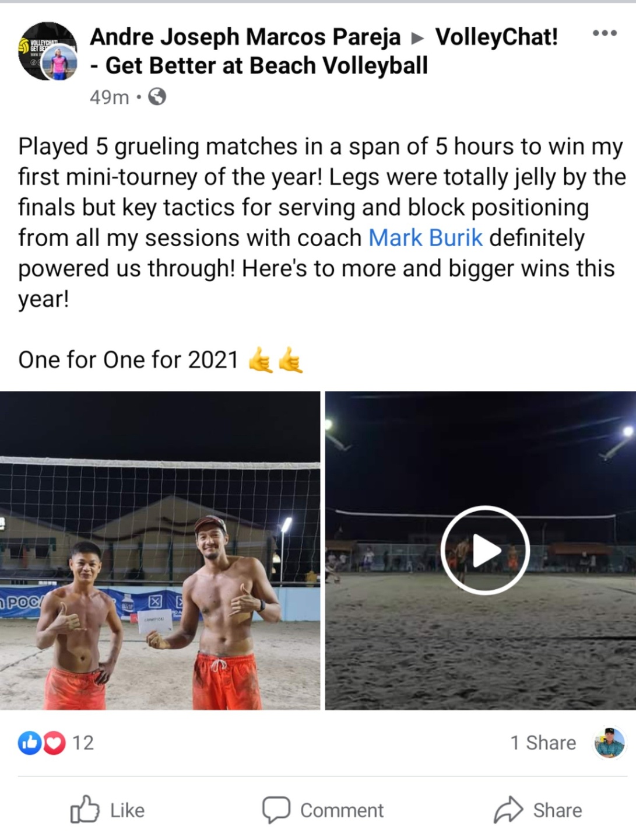Open the three-dot post options menu
Screen dimensions: 636x840
pyautogui.click(x=605, y=33)
